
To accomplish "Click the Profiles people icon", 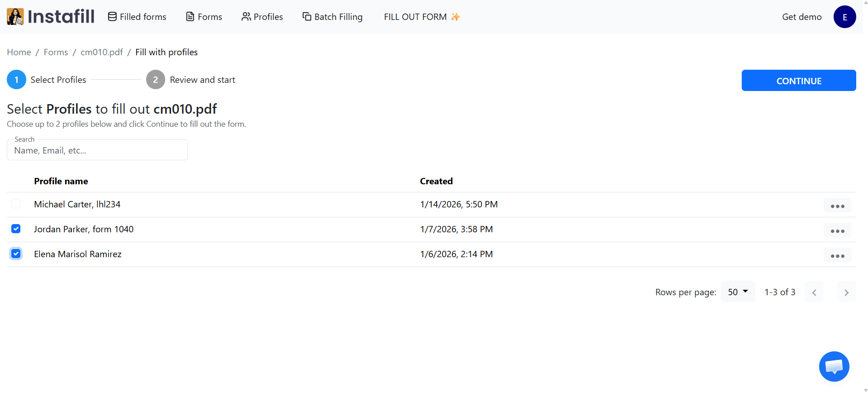I will [x=246, y=17].
